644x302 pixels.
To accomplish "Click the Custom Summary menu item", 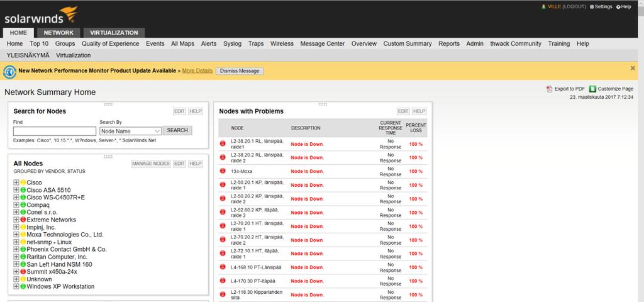I will pyautogui.click(x=408, y=43).
